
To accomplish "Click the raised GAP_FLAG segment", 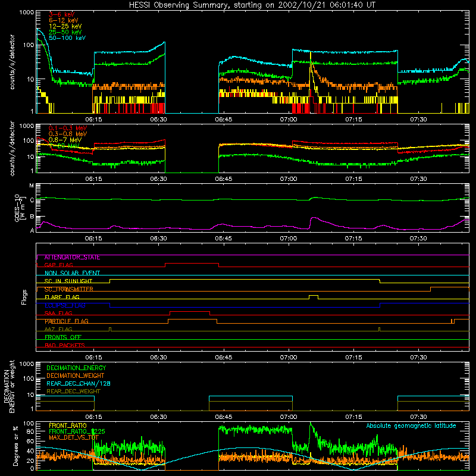I will (192, 264).
